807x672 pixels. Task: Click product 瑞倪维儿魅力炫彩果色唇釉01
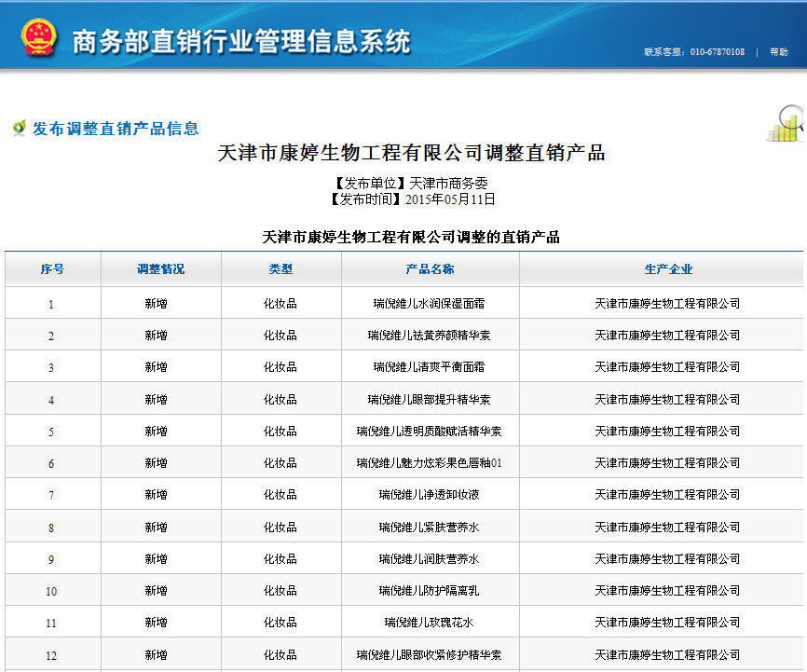click(429, 463)
